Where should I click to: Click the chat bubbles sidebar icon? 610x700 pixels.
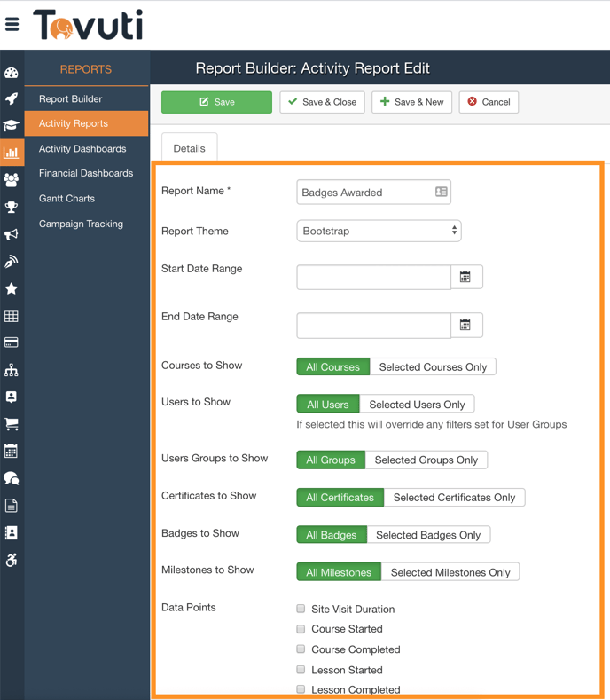coord(12,478)
